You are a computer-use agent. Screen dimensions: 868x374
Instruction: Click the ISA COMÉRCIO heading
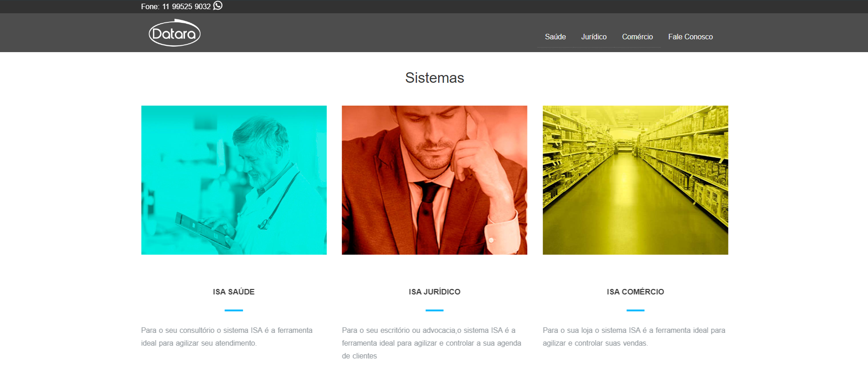[x=635, y=292]
